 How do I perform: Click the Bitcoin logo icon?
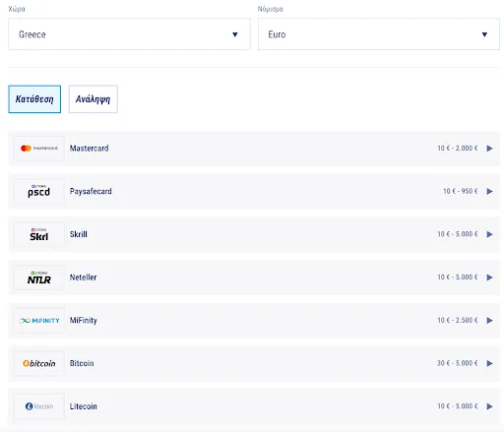pyautogui.click(x=39, y=363)
